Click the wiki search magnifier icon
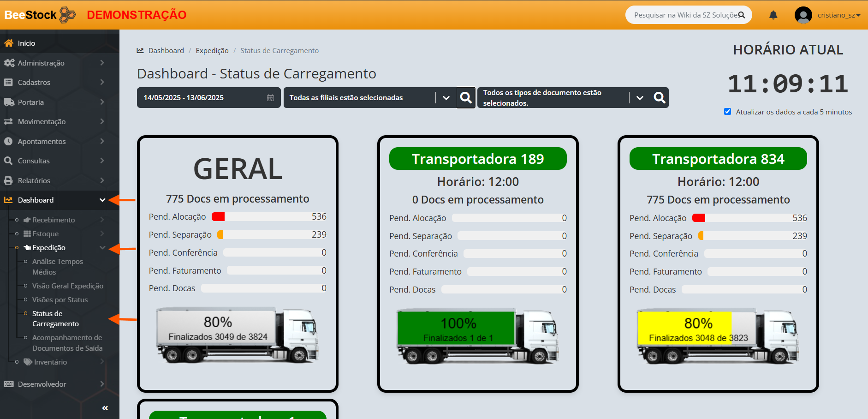 pyautogui.click(x=741, y=15)
